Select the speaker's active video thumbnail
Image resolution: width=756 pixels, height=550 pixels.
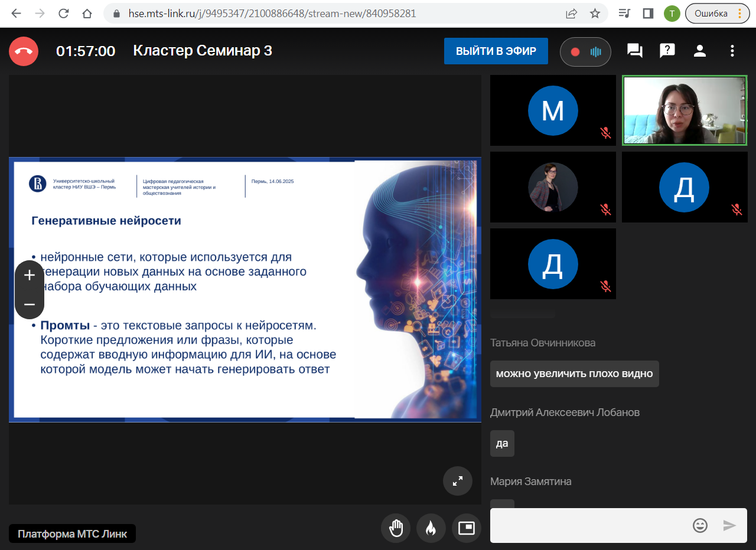pos(685,110)
